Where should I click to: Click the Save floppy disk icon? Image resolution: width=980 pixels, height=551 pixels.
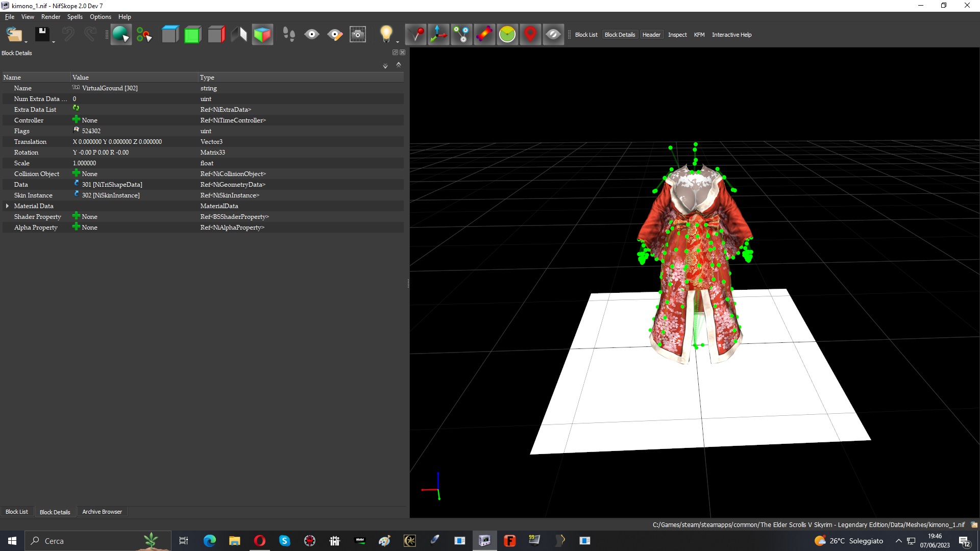42,34
